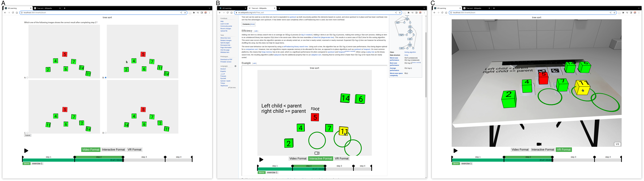Select radio option C in window A
Viewport: 644px width, 181px height.
click(27, 133)
